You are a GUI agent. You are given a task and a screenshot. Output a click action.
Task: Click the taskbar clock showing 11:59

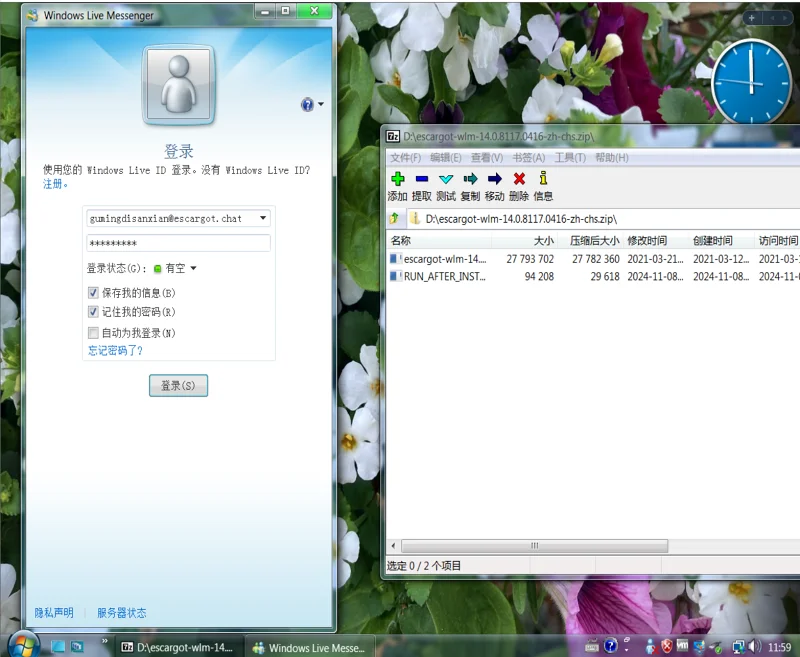779,647
